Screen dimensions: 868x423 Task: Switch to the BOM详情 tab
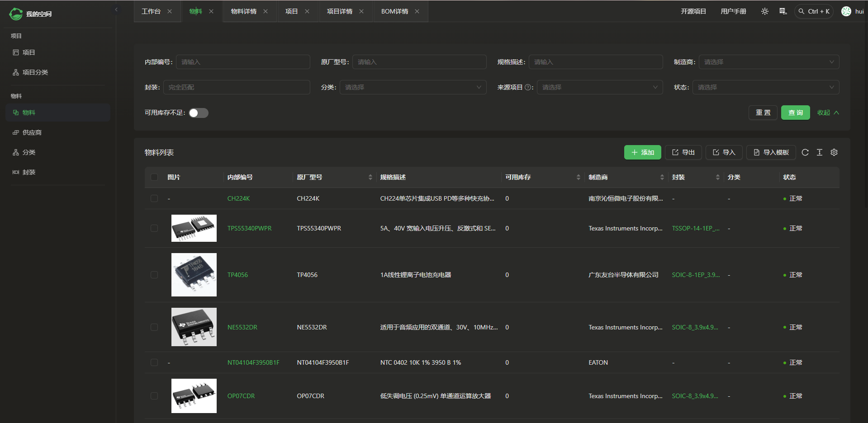(394, 11)
